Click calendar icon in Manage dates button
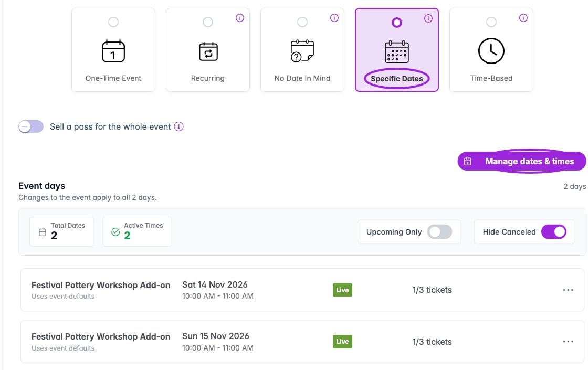This screenshot has width=588, height=370. click(x=468, y=161)
